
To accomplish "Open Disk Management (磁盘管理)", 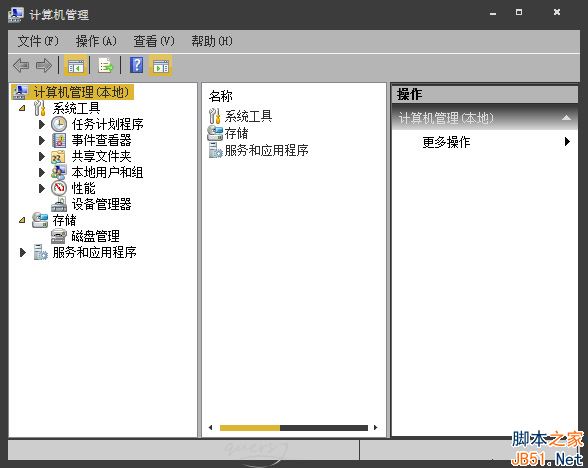I will 96,236.
